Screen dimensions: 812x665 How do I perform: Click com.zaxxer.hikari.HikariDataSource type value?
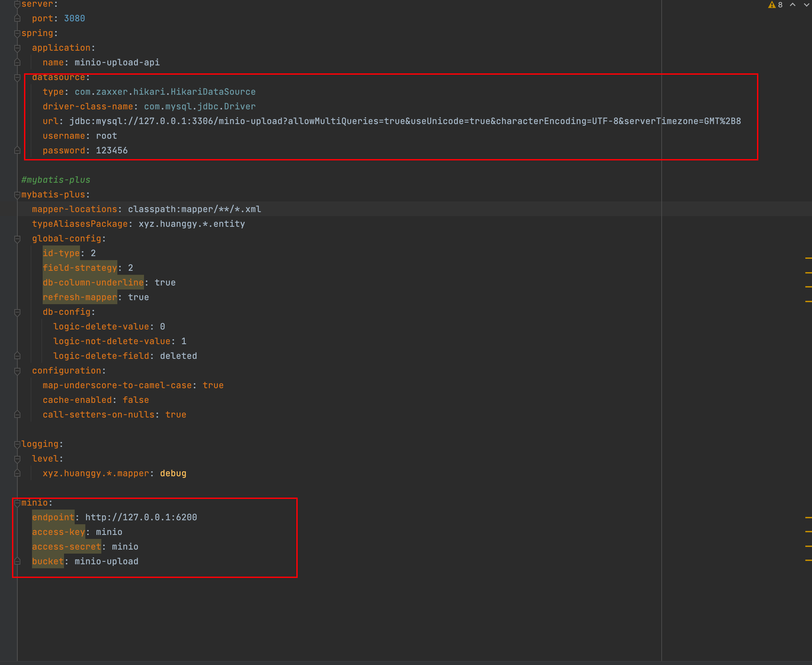(x=165, y=92)
